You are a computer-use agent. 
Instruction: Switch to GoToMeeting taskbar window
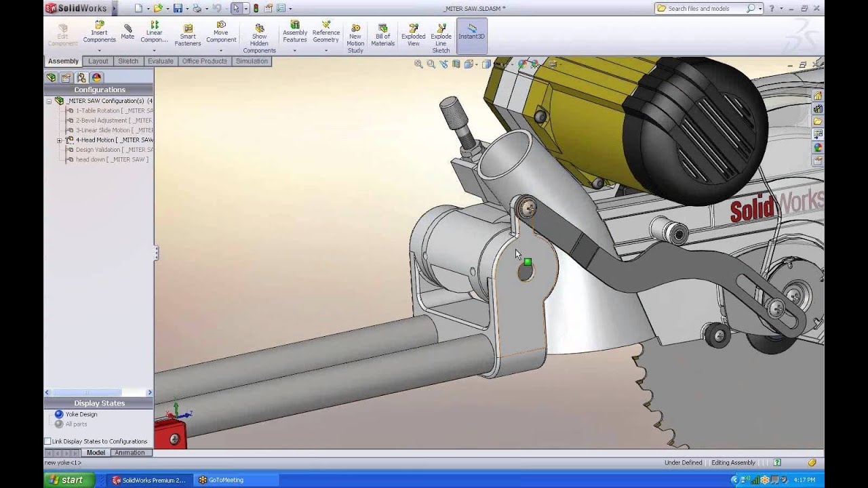236,480
